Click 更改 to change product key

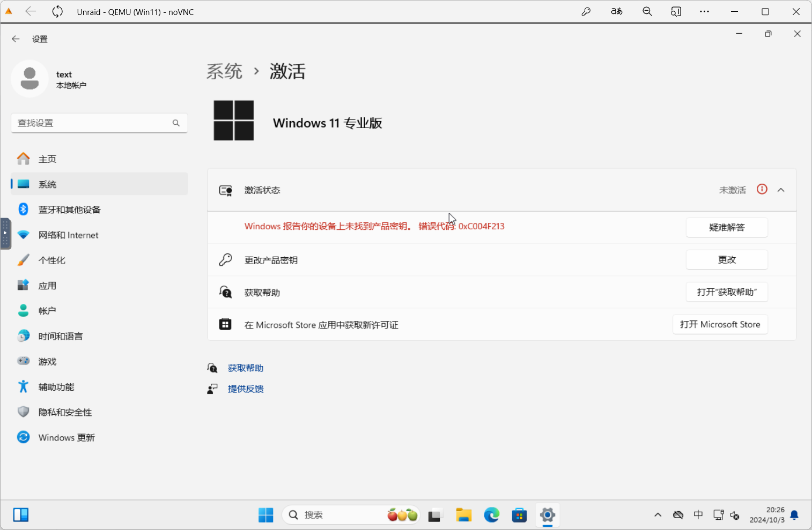coord(727,260)
